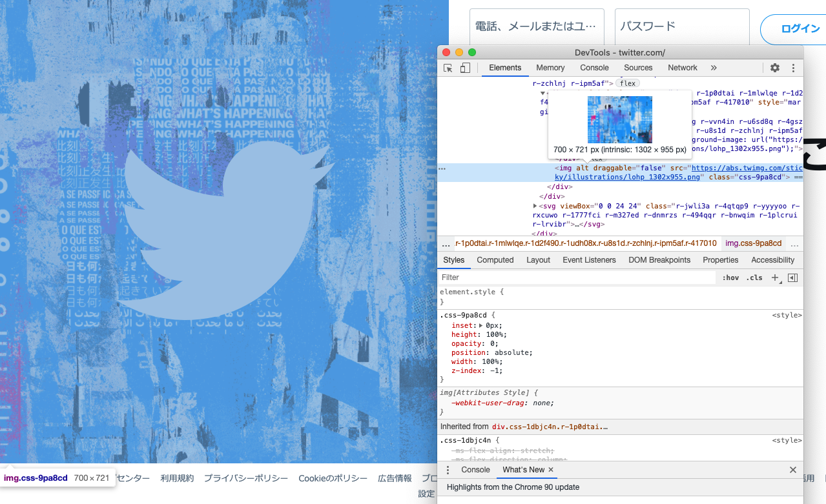Select the Layout sidebar tab
The height and width of the screenshot is (504, 826).
(538, 260)
